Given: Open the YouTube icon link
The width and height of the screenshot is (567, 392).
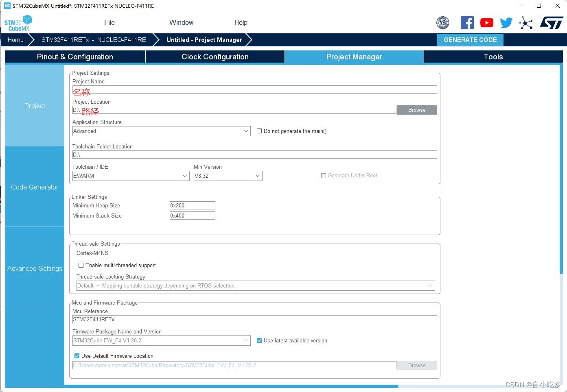Looking at the screenshot, I should pyautogui.click(x=486, y=23).
